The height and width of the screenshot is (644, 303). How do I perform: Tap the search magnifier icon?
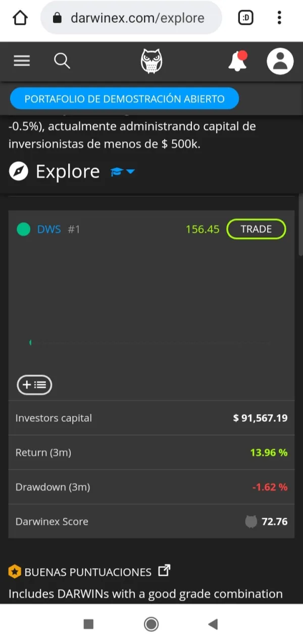pyautogui.click(x=62, y=61)
